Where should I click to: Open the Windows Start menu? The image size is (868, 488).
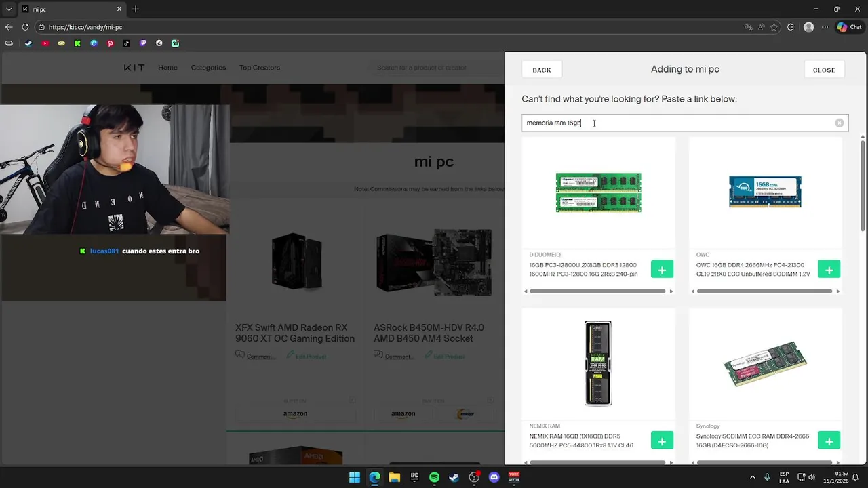point(355,477)
